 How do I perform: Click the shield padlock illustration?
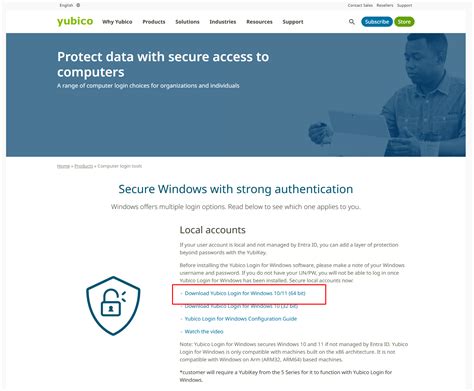point(113,306)
